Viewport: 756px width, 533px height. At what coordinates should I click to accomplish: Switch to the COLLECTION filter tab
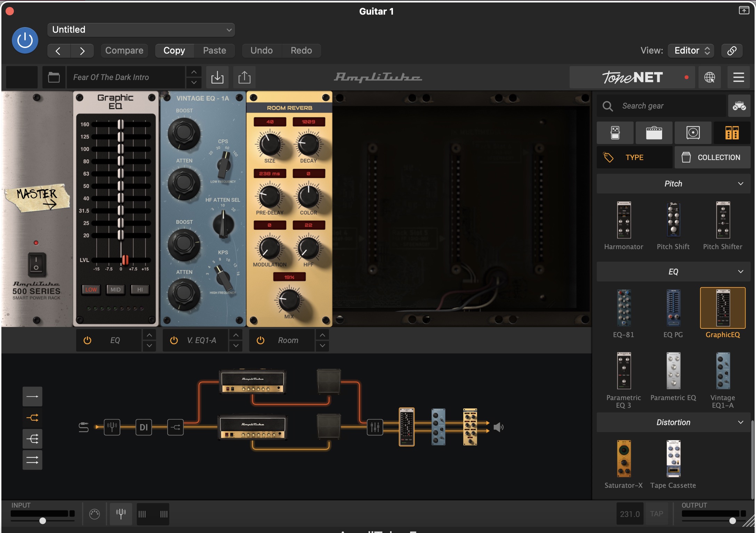pos(713,157)
